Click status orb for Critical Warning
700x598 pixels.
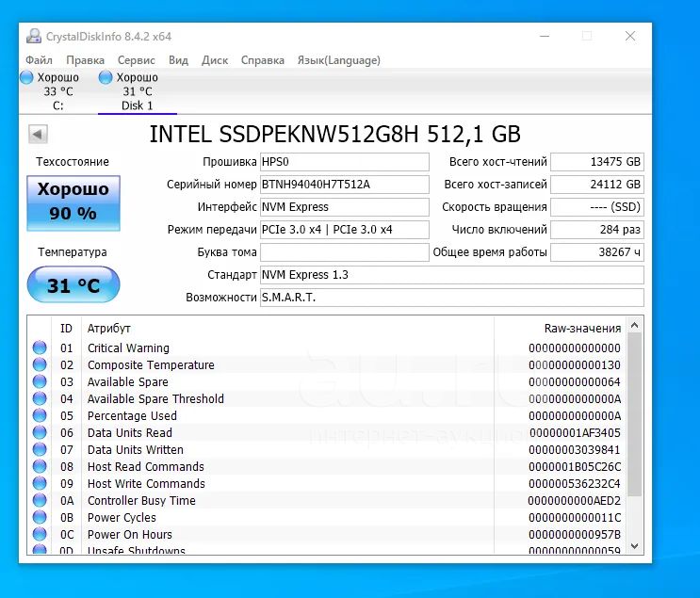point(40,347)
